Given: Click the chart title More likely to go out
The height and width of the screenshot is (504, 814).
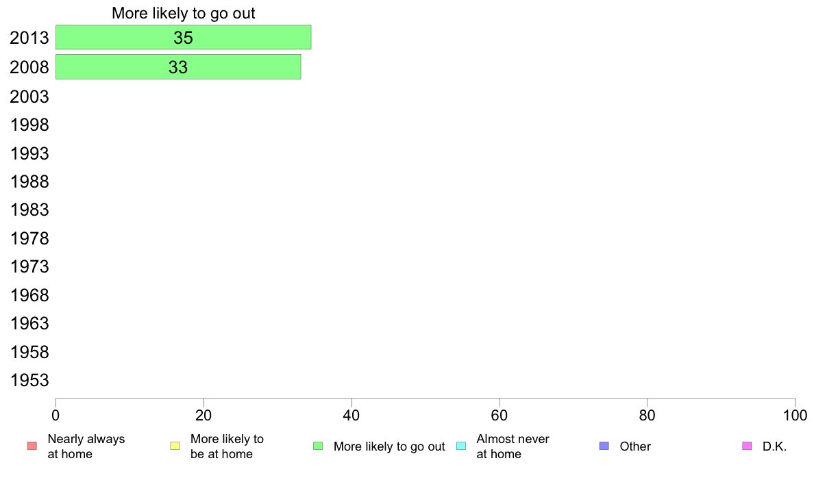Looking at the screenshot, I should (x=183, y=13).
